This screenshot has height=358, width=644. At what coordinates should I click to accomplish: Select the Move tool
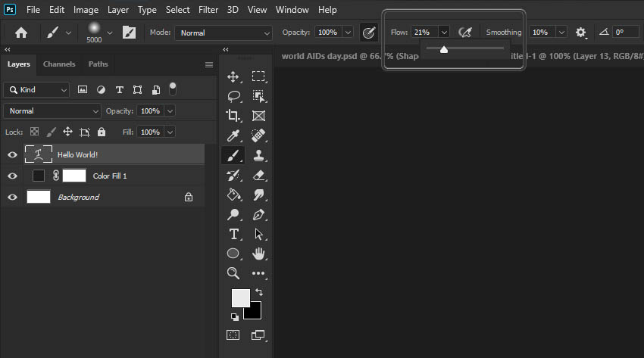233,76
